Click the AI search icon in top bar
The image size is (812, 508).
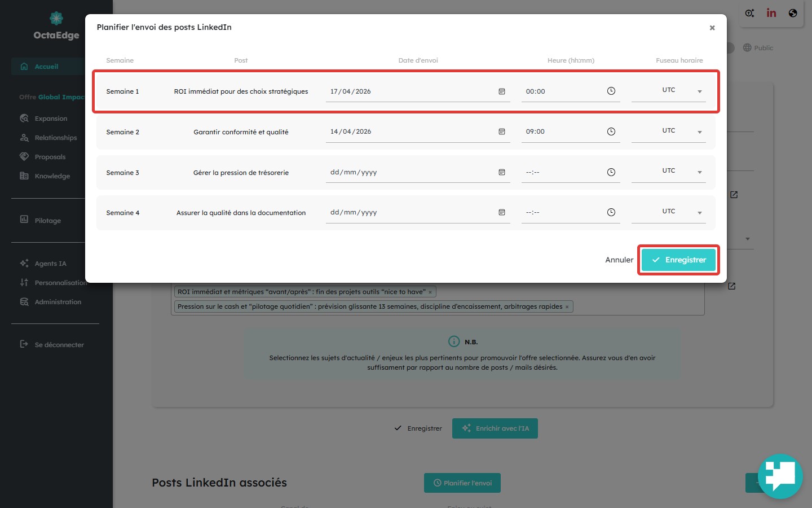pos(749,13)
